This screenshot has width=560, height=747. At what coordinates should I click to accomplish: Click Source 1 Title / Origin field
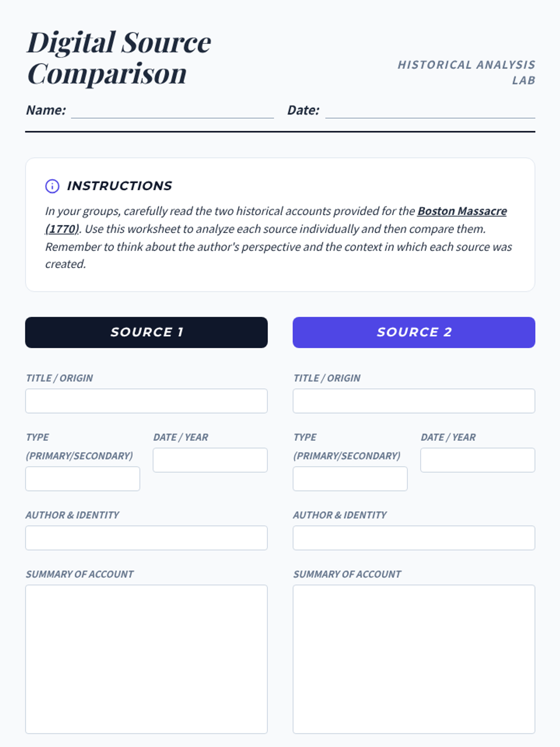click(146, 401)
